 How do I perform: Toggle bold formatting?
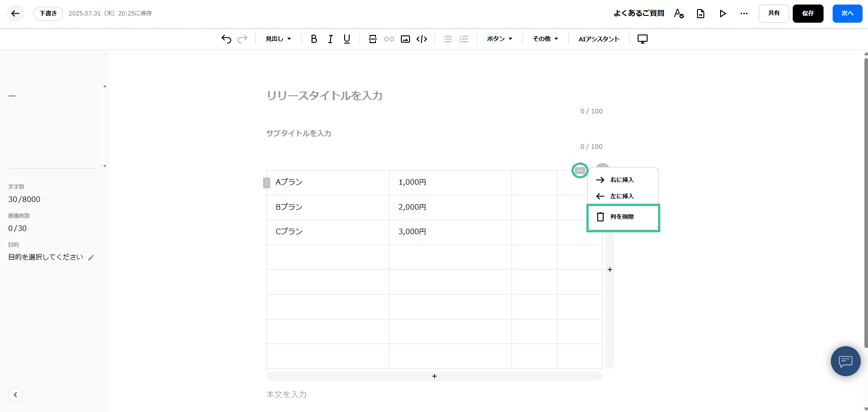click(314, 39)
